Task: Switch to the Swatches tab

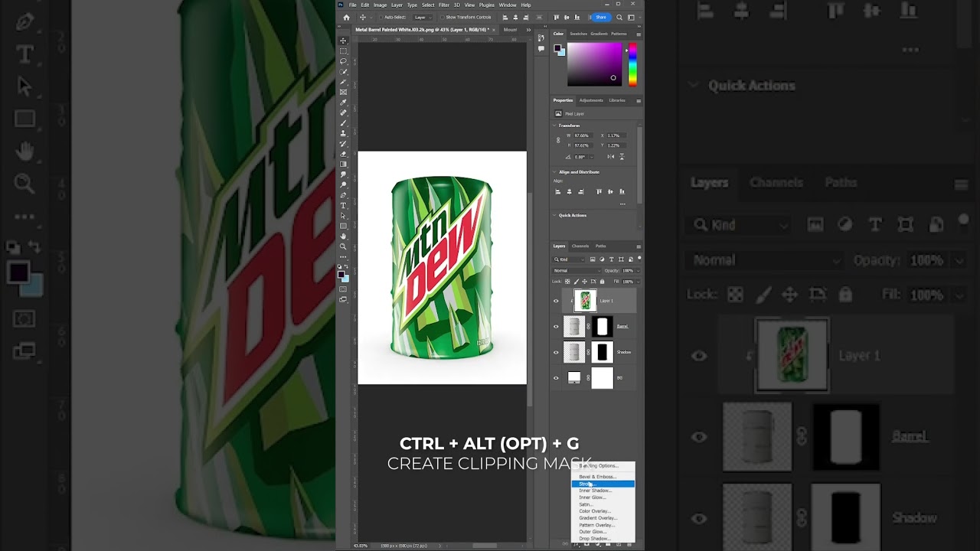Action: pos(578,34)
